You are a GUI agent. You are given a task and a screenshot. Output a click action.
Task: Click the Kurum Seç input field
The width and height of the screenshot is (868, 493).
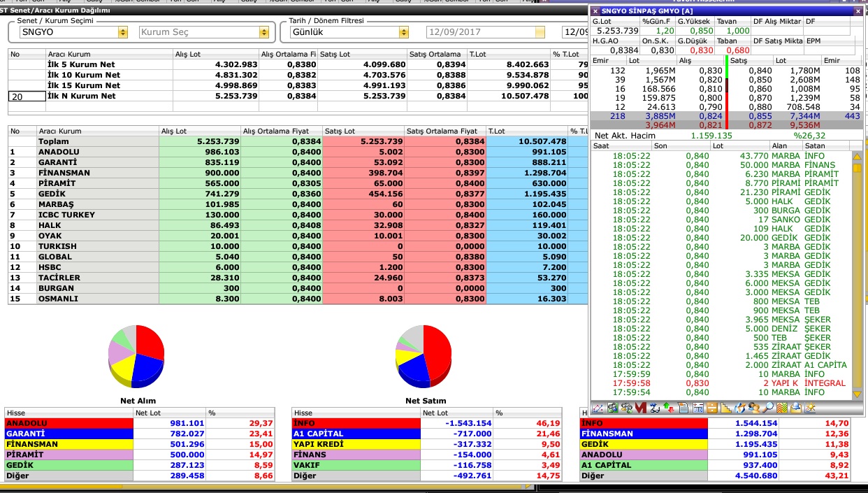tap(198, 32)
